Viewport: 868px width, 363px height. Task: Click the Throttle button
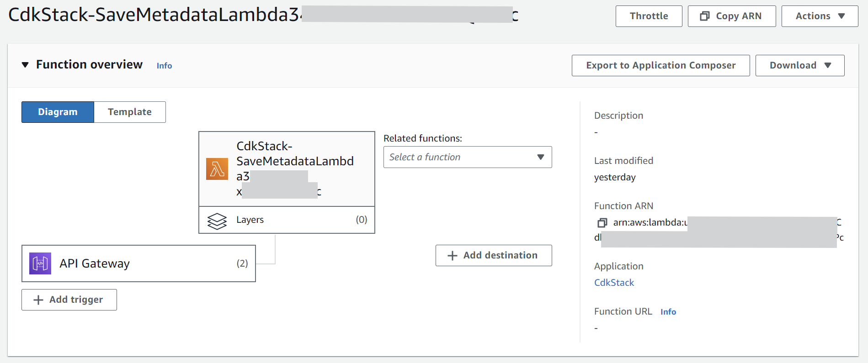(649, 16)
